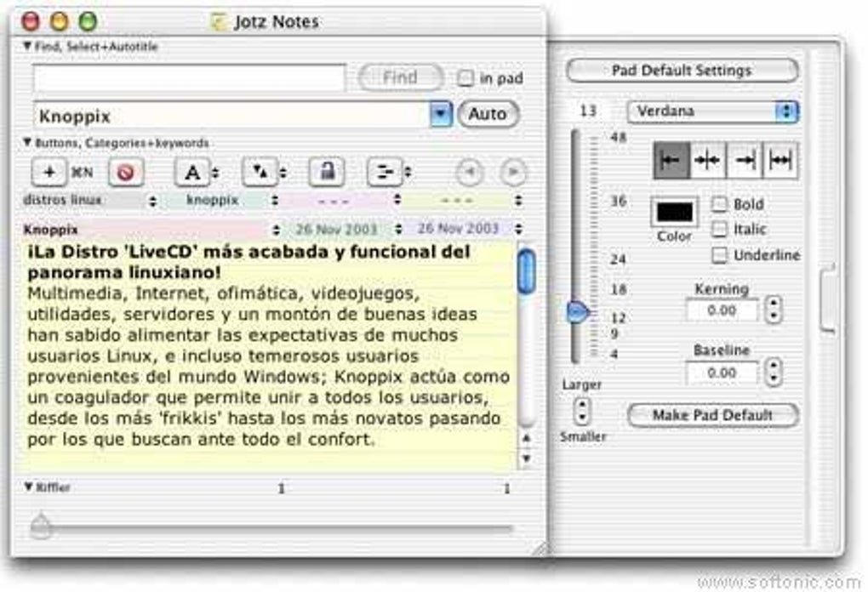This screenshot has width=868, height=592.
Task: Click the Larger/Smaller font size stepper
Action: point(581,411)
